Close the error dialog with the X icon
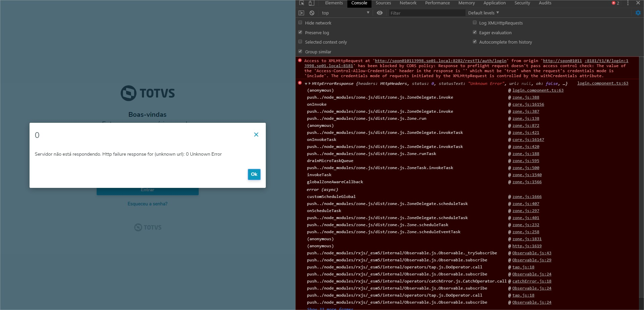644x310 pixels. click(256, 135)
